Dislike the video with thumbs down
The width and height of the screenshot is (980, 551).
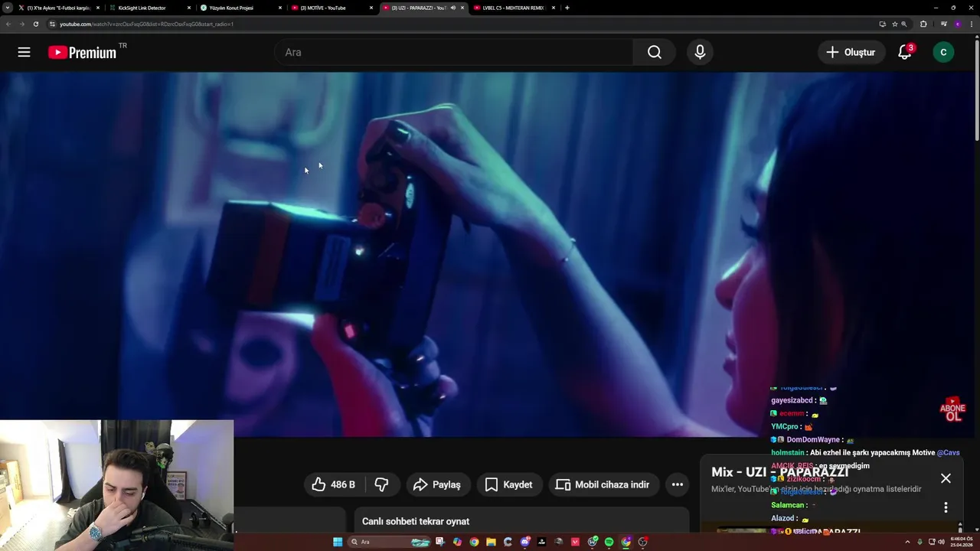click(381, 484)
